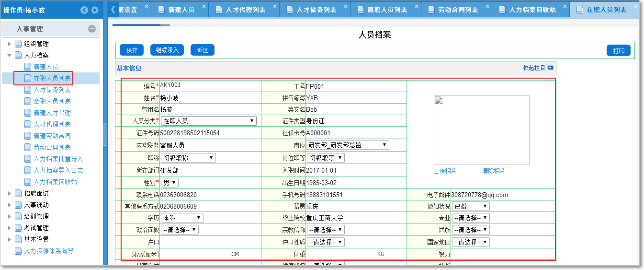
Task: Collapse the 人力档案 tree node
Action: pos(9,55)
